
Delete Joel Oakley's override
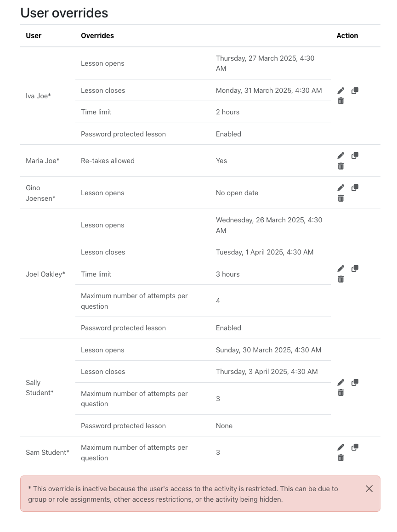pyautogui.click(x=340, y=279)
